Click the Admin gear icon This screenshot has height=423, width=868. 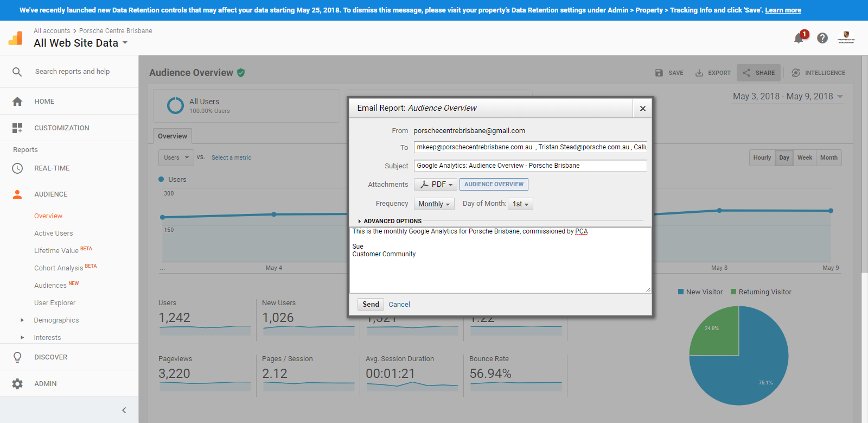pyautogui.click(x=17, y=384)
